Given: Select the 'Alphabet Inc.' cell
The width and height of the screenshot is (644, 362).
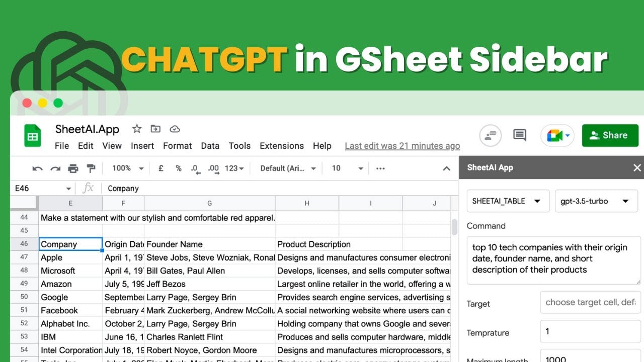Looking at the screenshot, I should 70,324.
